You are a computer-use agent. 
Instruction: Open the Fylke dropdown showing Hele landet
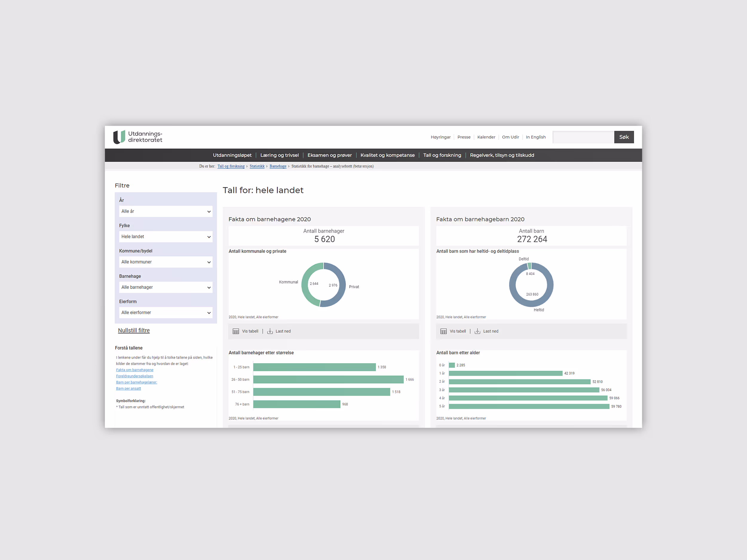pos(166,237)
